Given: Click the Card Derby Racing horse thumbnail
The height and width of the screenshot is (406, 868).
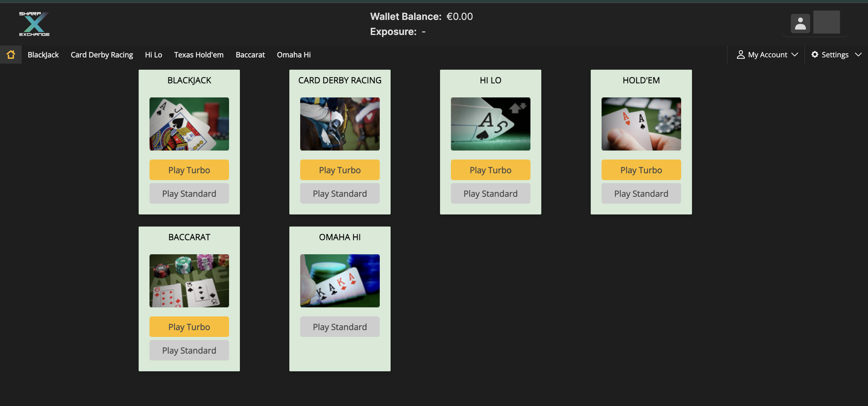Looking at the screenshot, I should [x=340, y=124].
